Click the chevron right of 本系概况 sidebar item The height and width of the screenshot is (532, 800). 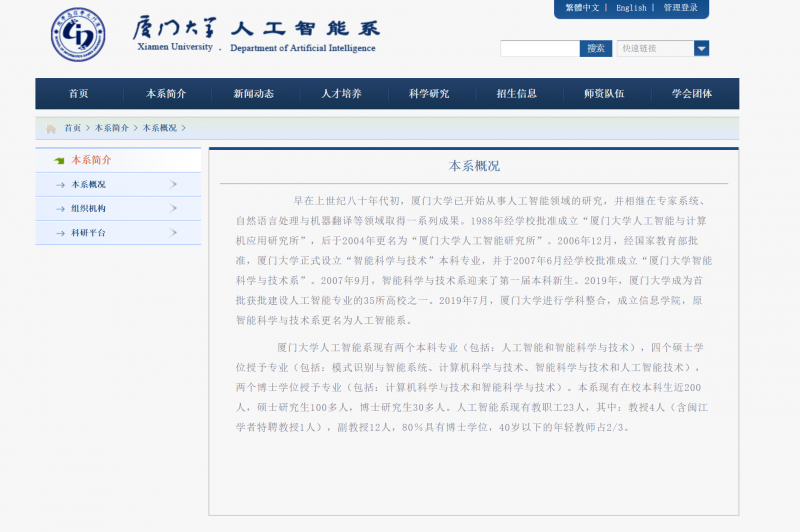coord(174,184)
